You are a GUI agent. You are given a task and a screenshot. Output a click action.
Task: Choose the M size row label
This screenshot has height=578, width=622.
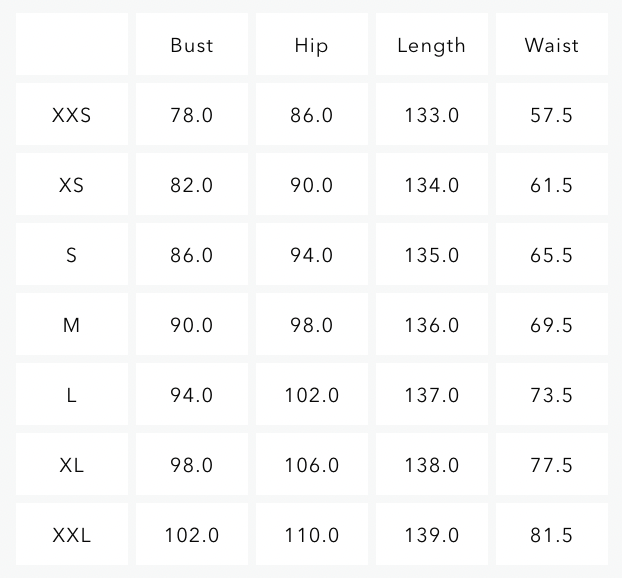72,325
